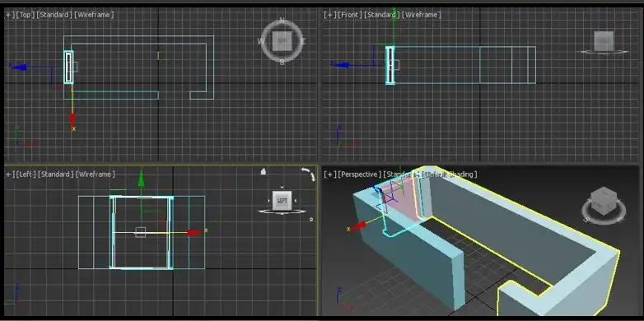Click the ViewCube triangle right of the LEFT face
This screenshot has height=321, width=644.
[296, 201]
